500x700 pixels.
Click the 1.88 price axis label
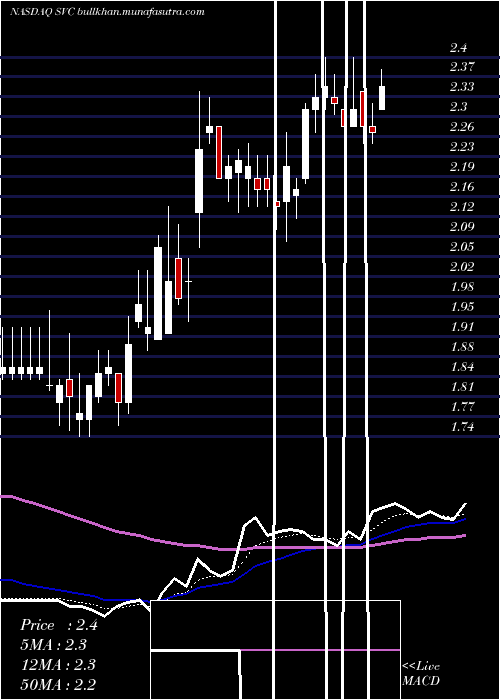(462, 347)
